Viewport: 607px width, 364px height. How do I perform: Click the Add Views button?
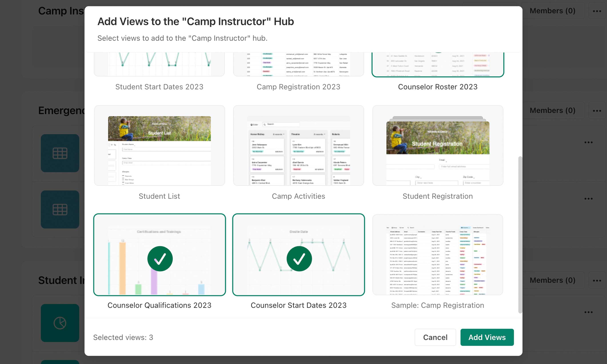coord(487,337)
